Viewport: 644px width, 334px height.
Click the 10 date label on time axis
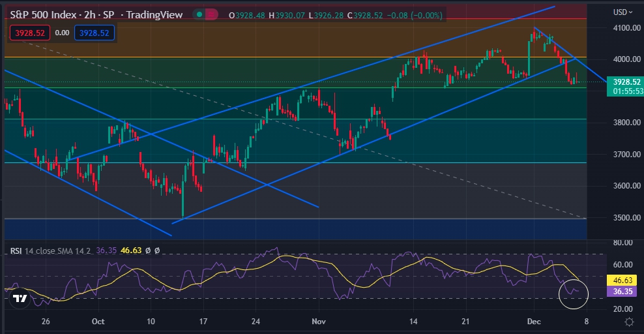pyautogui.click(x=151, y=321)
